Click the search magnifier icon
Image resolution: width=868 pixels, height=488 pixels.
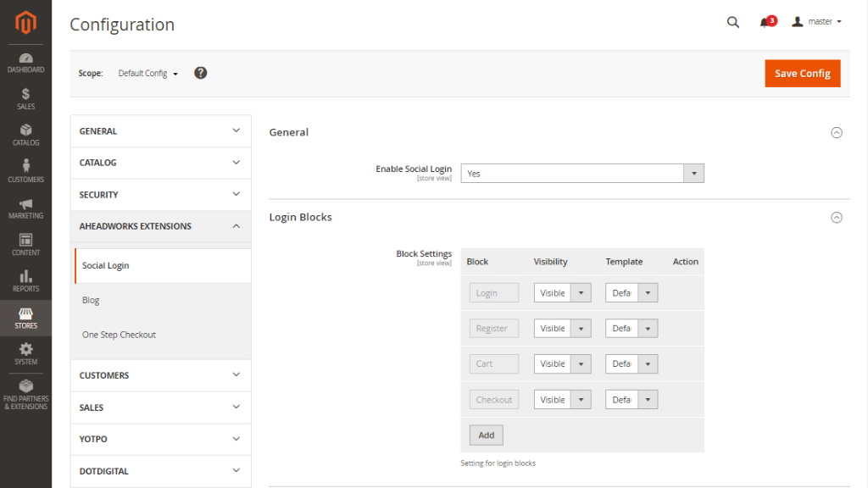(x=733, y=22)
